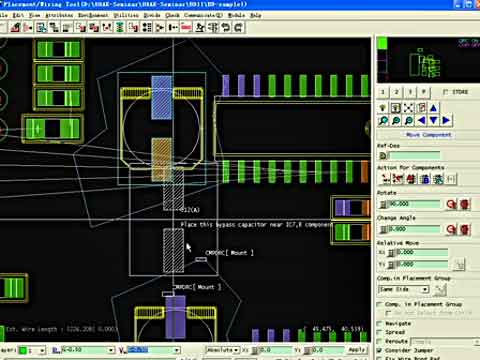Screen dimensions: 480x360
Task: Click the third magnifier zoom icon
Action: click(409, 120)
